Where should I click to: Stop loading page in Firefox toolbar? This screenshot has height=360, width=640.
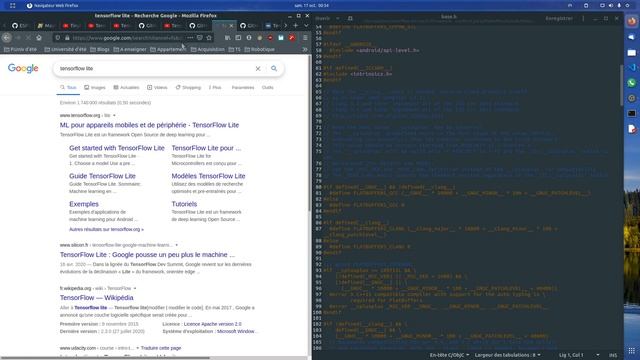[28, 38]
